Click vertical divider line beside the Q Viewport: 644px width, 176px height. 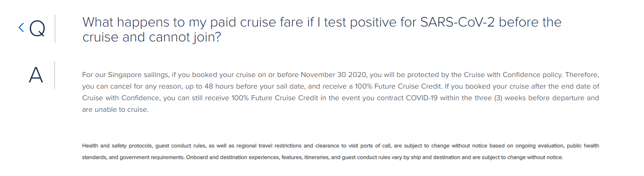[x=55, y=29]
